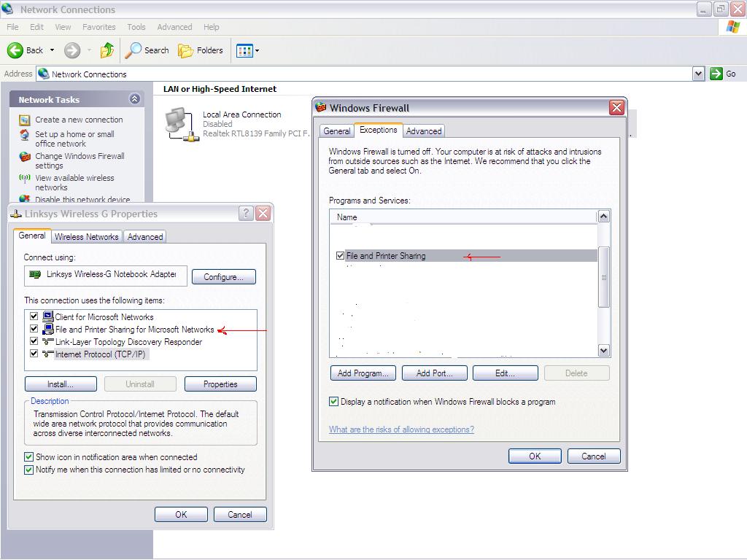Click View available wireless networks link

75,182
